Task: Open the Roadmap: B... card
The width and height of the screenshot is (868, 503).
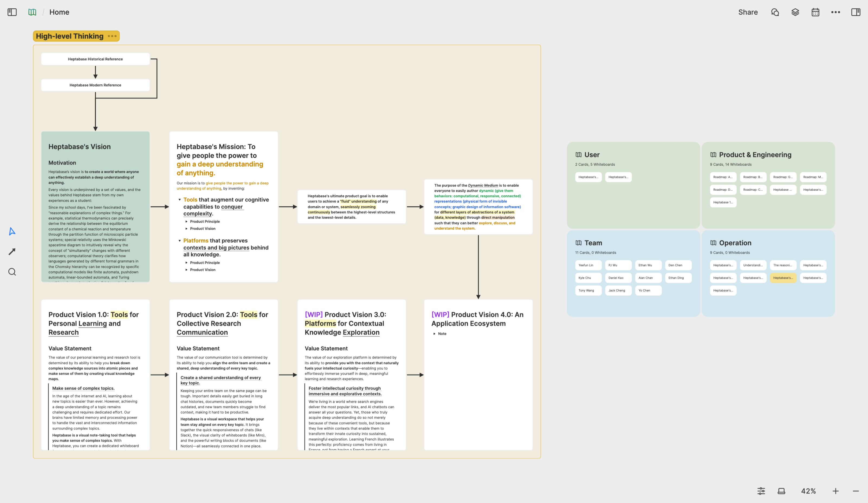Action: 753,177
